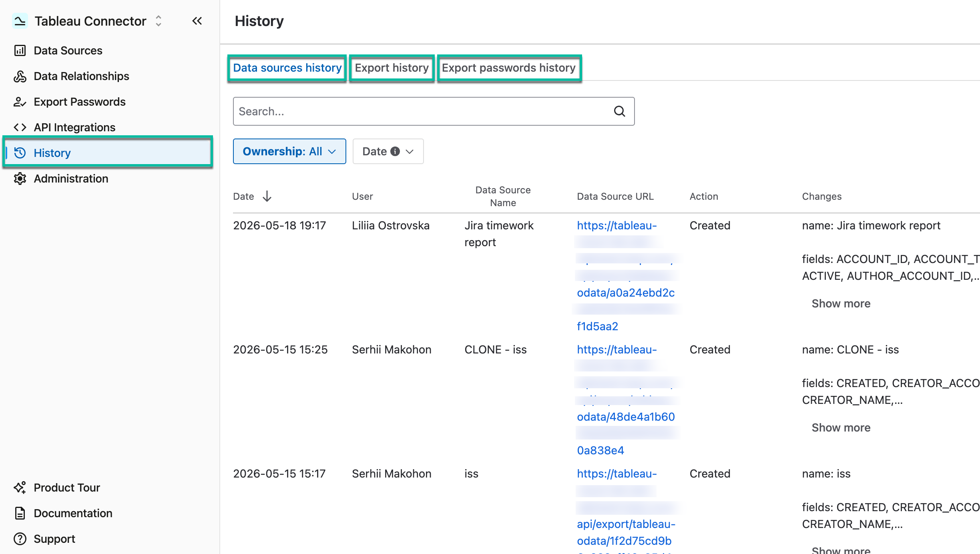Image resolution: width=980 pixels, height=554 pixels.
Task: Click the History page heading
Action: [259, 21]
